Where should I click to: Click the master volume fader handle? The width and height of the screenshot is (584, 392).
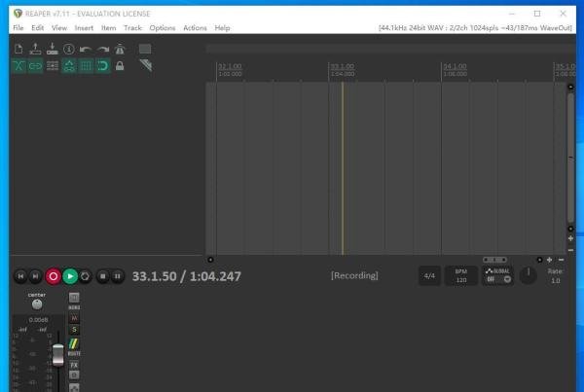point(58,355)
